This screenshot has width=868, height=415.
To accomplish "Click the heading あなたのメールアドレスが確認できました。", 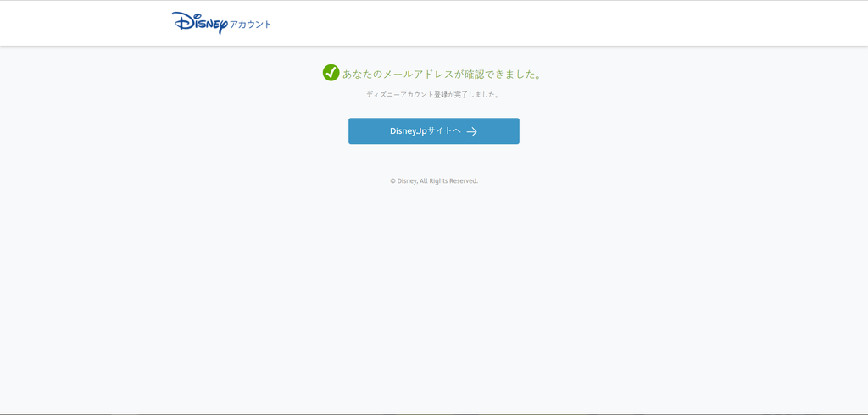I will coord(442,75).
